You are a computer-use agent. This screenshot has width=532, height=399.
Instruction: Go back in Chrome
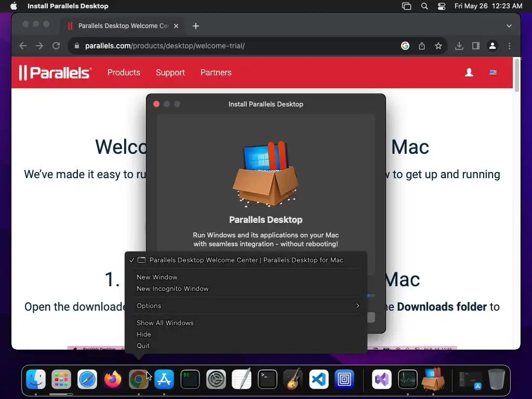coord(23,46)
